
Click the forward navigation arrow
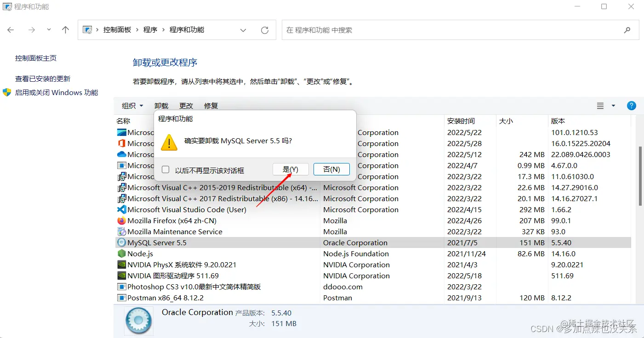pyautogui.click(x=31, y=30)
